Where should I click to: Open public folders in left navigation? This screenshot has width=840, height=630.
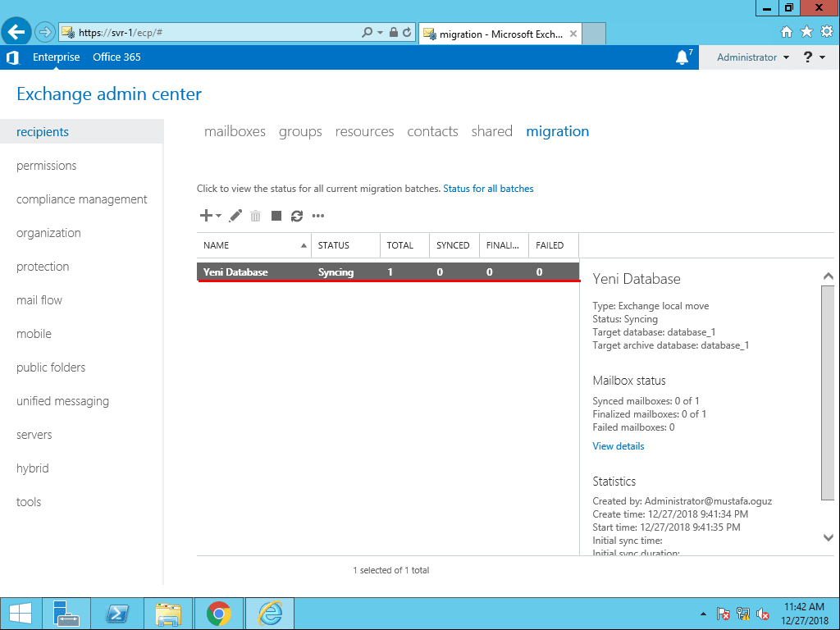pyautogui.click(x=51, y=367)
